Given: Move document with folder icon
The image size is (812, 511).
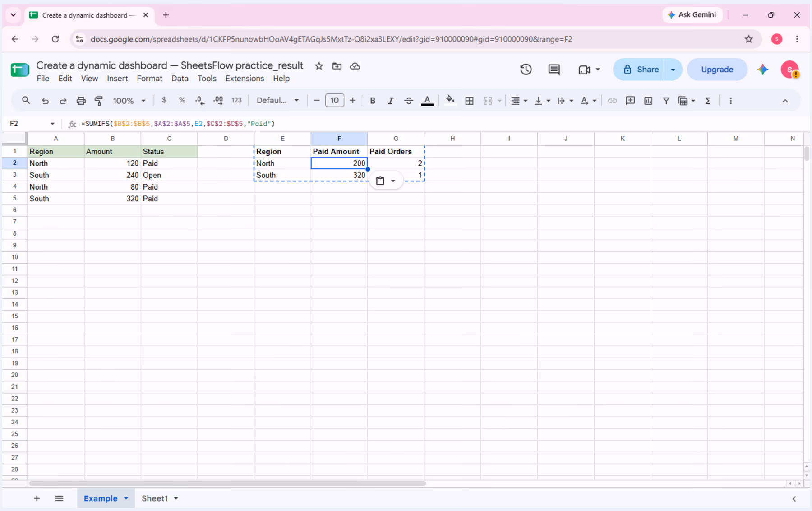Looking at the screenshot, I should point(337,66).
